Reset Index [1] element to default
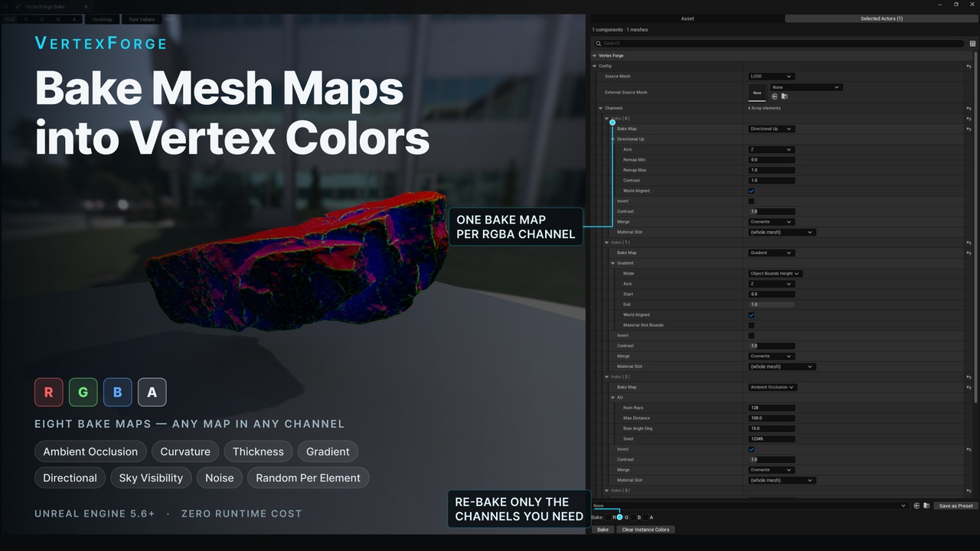Image resolution: width=980 pixels, height=551 pixels. [969, 243]
